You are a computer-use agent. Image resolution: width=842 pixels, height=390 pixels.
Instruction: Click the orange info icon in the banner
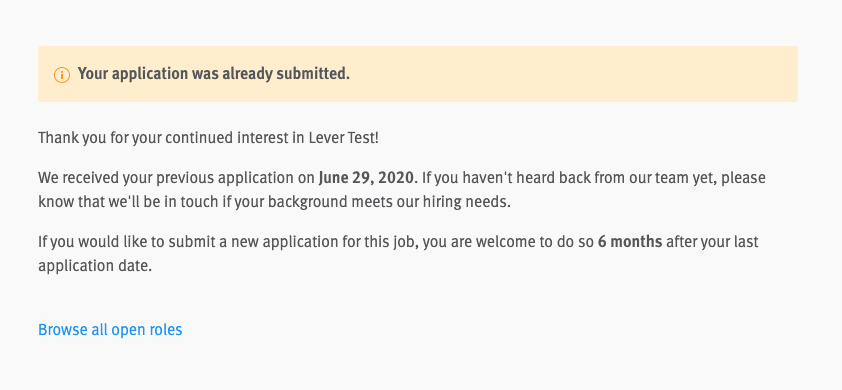[x=62, y=75]
